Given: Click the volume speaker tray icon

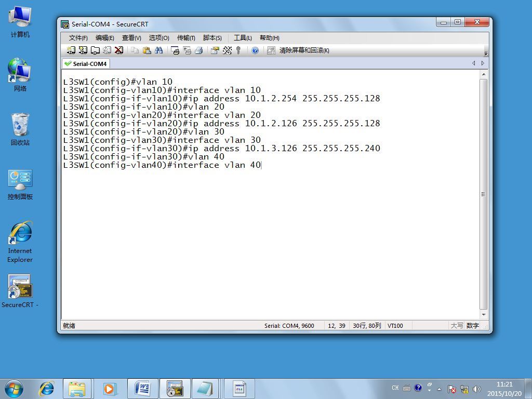Looking at the screenshot, I should tap(477, 389).
